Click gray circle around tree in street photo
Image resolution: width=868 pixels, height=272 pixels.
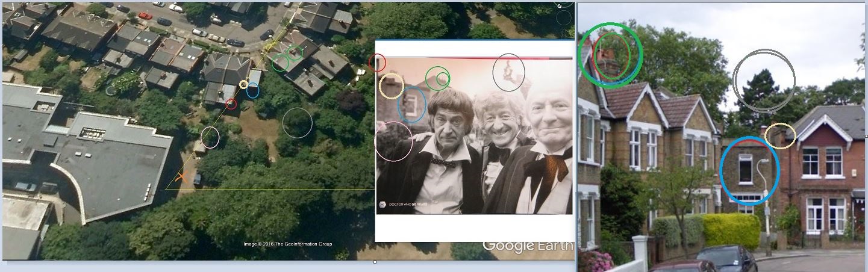click(764, 80)
